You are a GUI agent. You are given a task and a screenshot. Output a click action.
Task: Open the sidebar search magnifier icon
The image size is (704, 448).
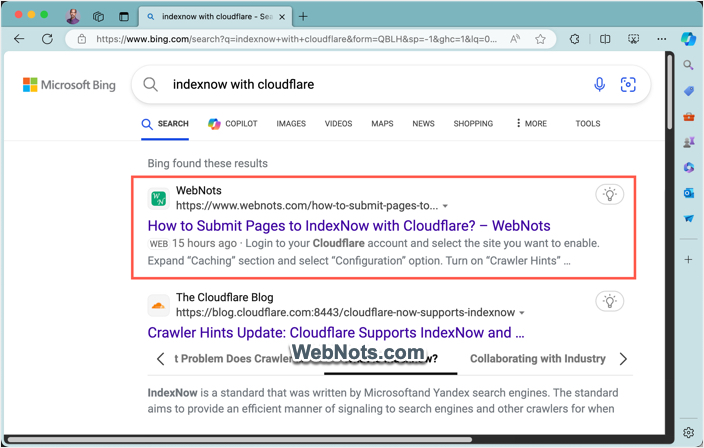point(688,65)
